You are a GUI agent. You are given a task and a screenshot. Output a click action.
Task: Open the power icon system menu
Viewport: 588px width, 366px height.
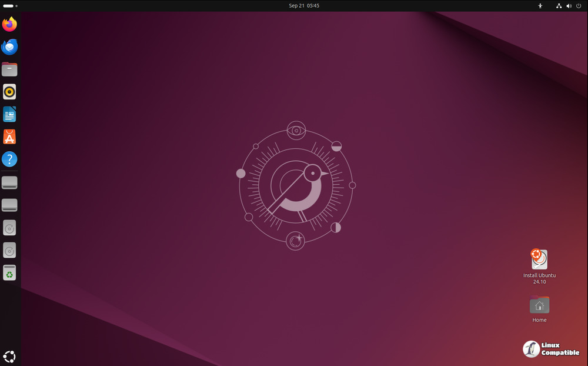click(579, 6)
